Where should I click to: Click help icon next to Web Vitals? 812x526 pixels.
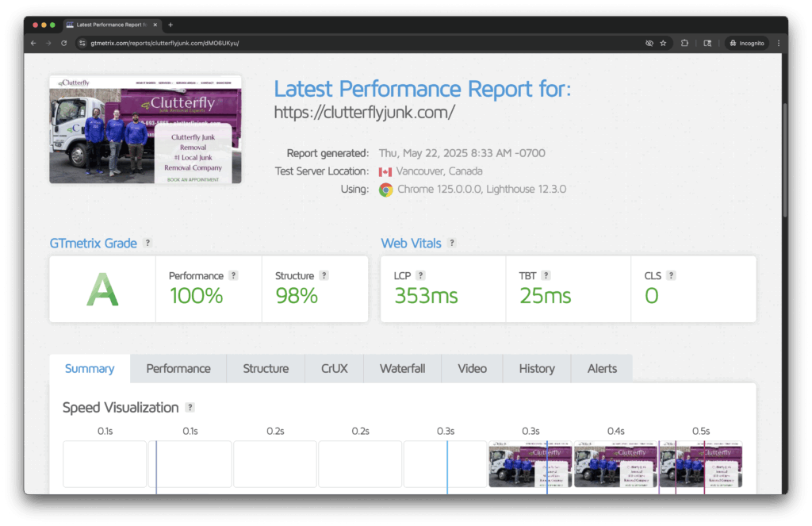(x=451, y=243)
